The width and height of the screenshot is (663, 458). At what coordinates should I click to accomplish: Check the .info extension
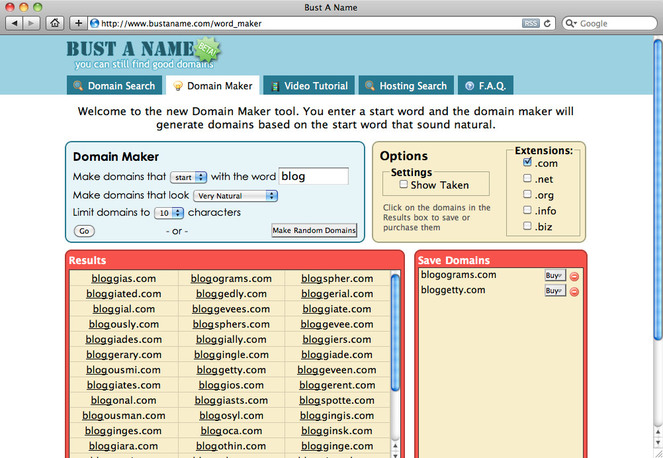527,210
